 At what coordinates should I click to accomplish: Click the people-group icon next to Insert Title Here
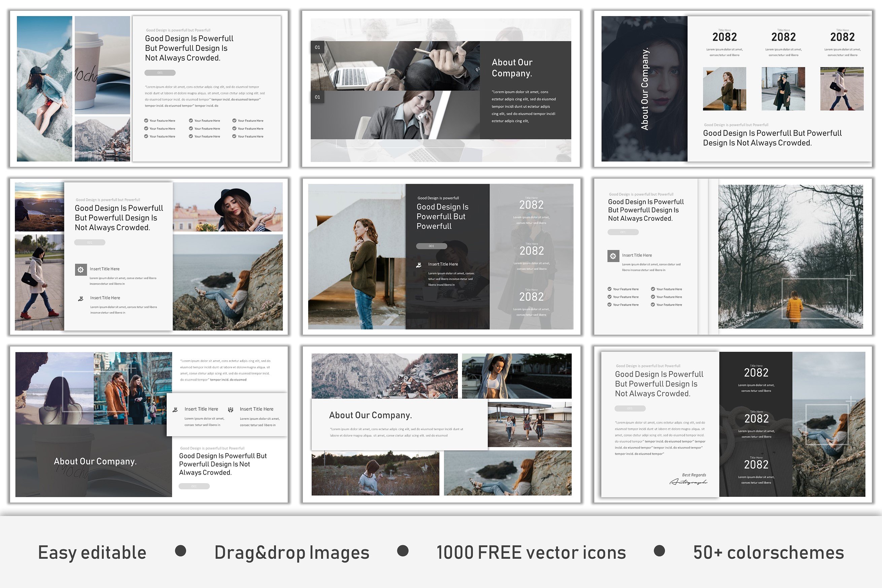point(231,409)
